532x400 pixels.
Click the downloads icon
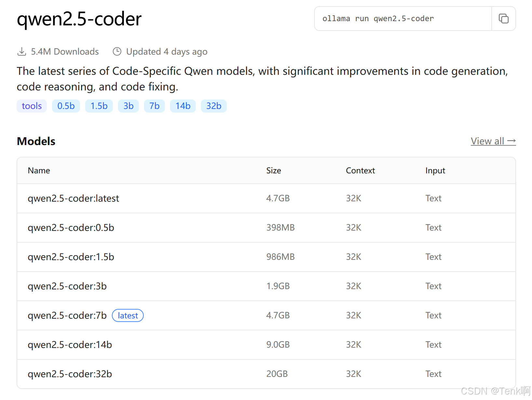[22, 52]
